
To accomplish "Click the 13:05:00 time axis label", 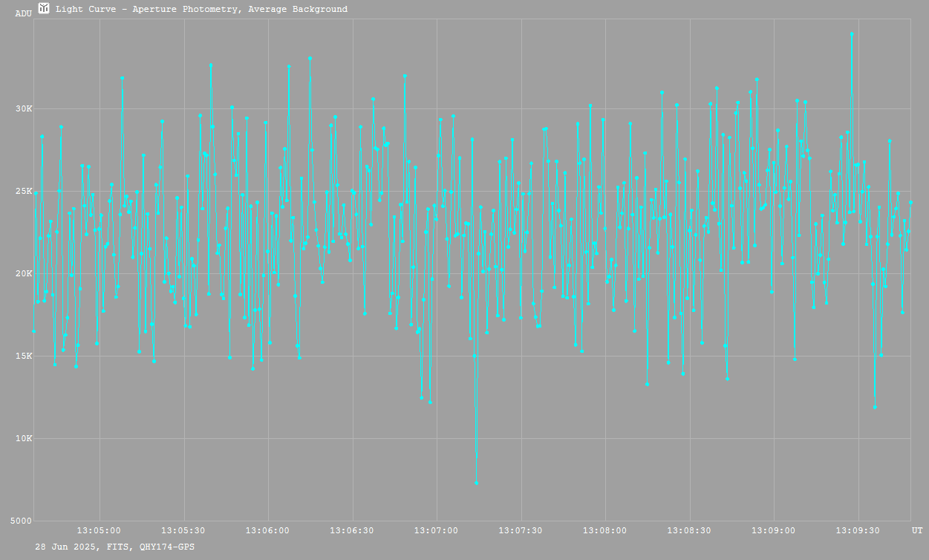I will [100, 531].
